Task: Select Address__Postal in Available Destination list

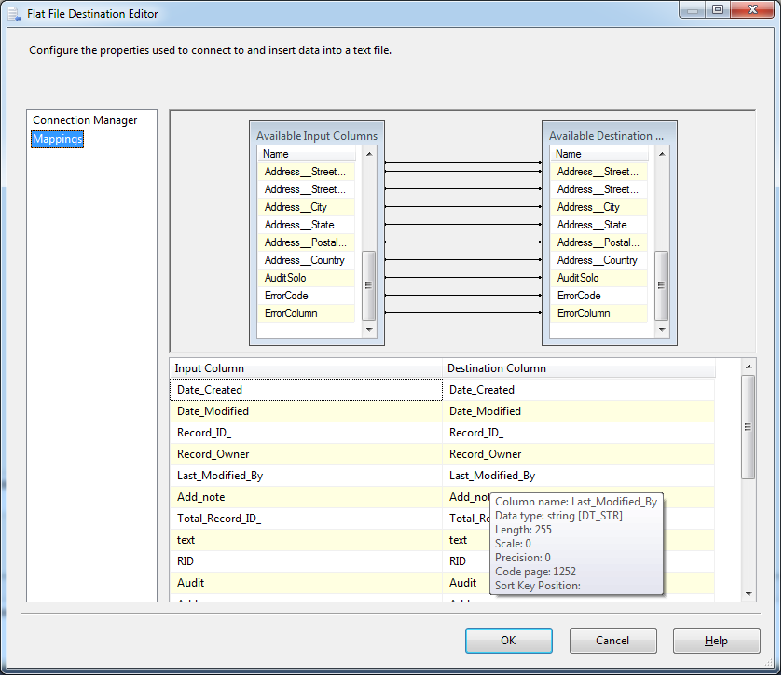Action: pyautogui.click(x=599, y=242)
